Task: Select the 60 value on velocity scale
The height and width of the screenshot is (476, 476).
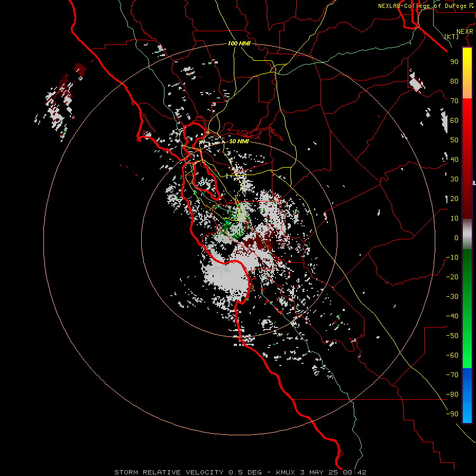Action: tap(454, 120)
